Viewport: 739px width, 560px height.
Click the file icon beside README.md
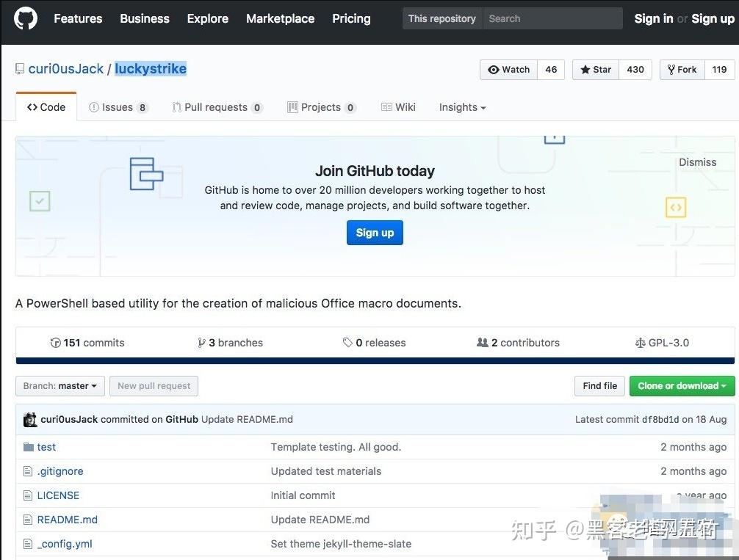(x=28, y=520)
